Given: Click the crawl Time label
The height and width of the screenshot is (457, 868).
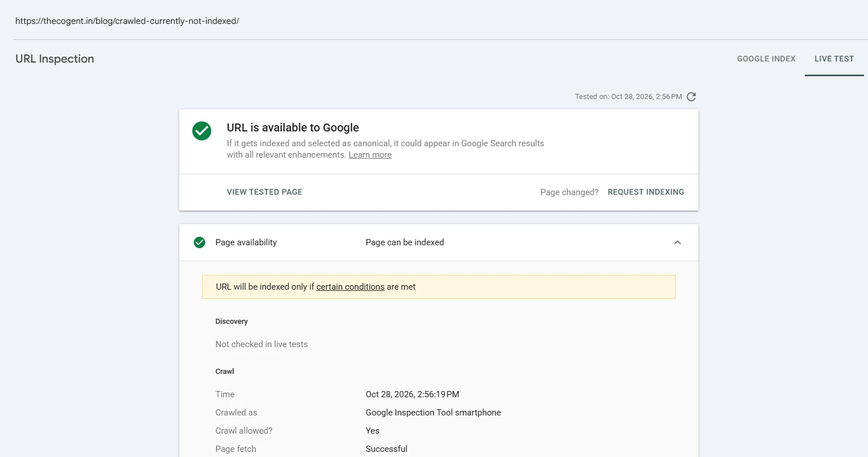Looking at the screenshot, I should 225,394.
